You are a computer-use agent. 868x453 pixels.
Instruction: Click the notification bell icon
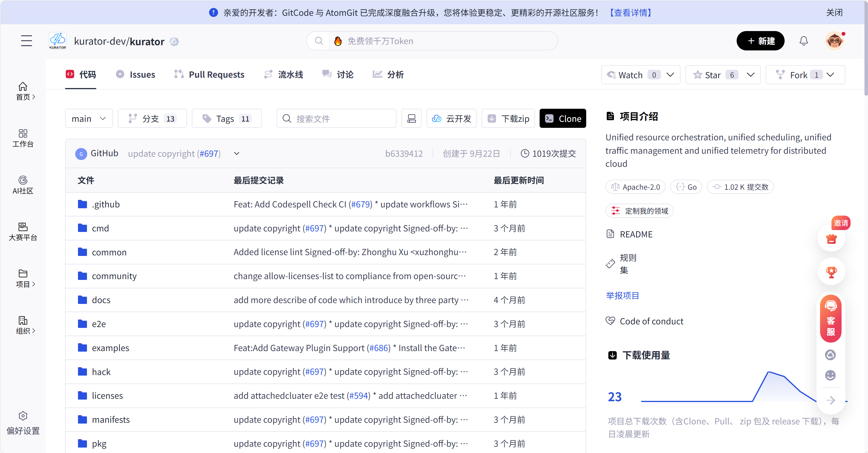click(x=804, y=41)
